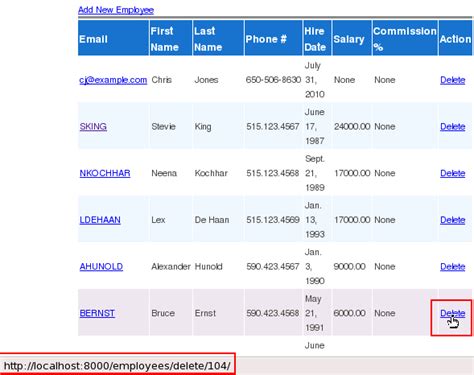The height and width of the screenshot is (375, 474).
Task: Click hire date June 17, 1987
Action: coord(315,127)
